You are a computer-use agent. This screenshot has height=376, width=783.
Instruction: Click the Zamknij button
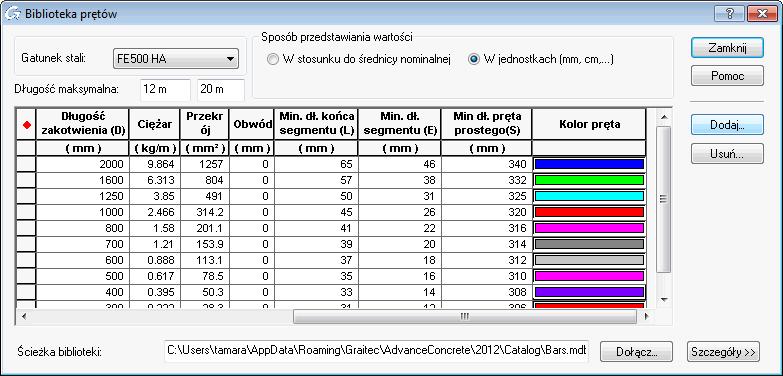727,47
